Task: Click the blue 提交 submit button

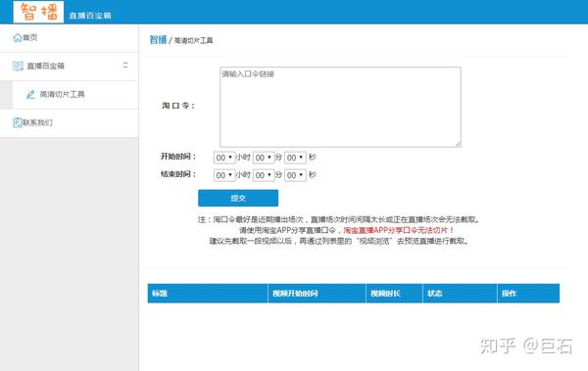Action: click(238, 198)
